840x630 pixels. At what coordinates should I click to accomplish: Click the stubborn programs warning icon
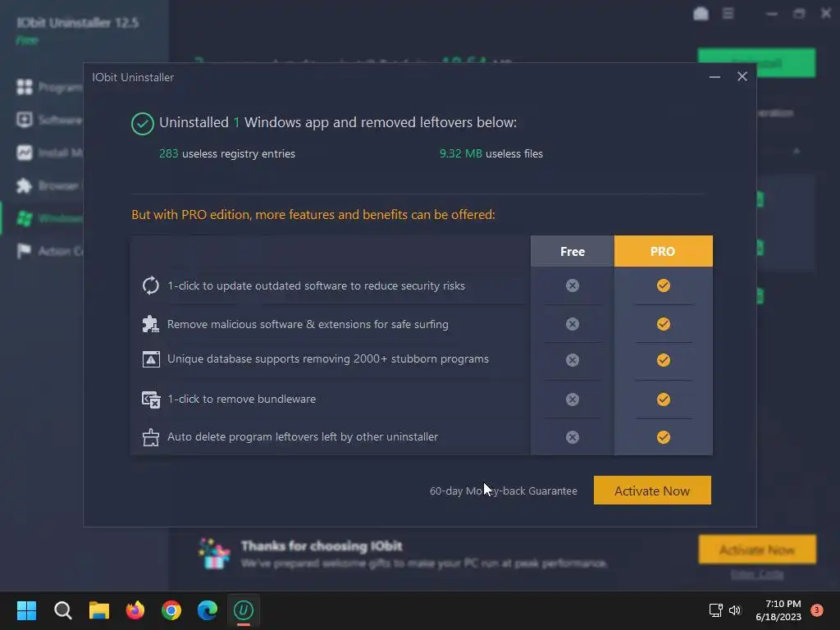pos(151,359)
